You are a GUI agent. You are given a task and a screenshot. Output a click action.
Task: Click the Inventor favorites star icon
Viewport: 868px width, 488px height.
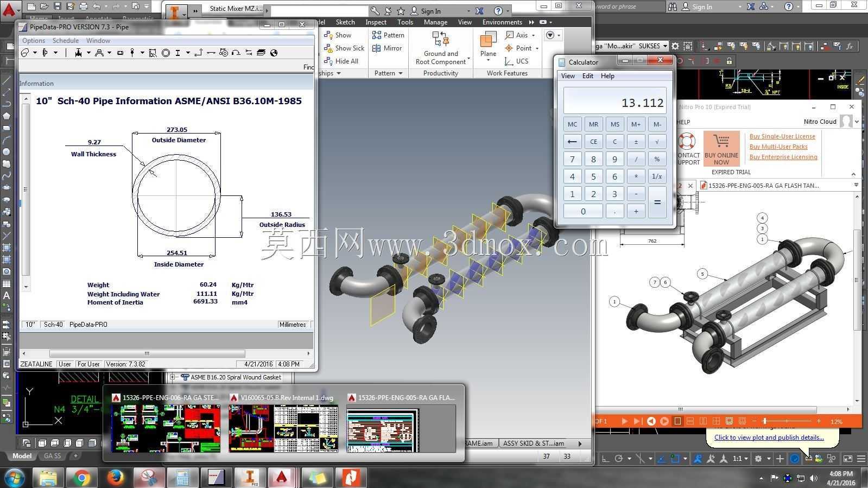(401, 11)
